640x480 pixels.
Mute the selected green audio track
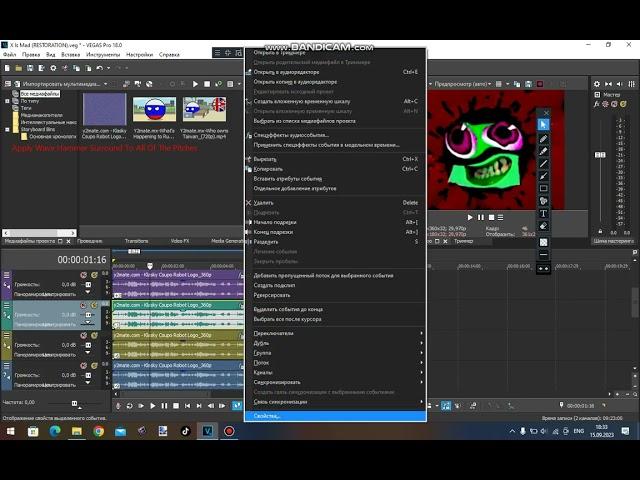click(x=84, y=305)
